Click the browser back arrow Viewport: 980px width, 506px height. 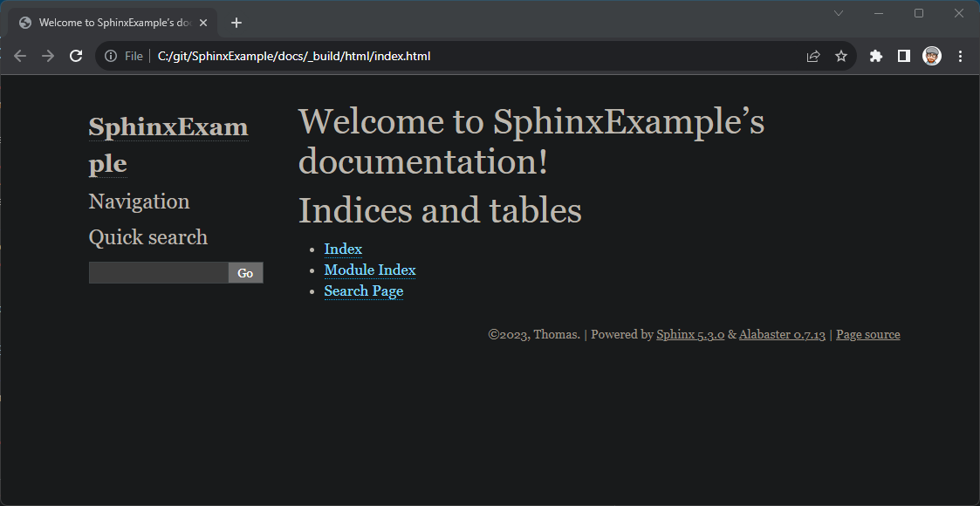click(20, 56)
